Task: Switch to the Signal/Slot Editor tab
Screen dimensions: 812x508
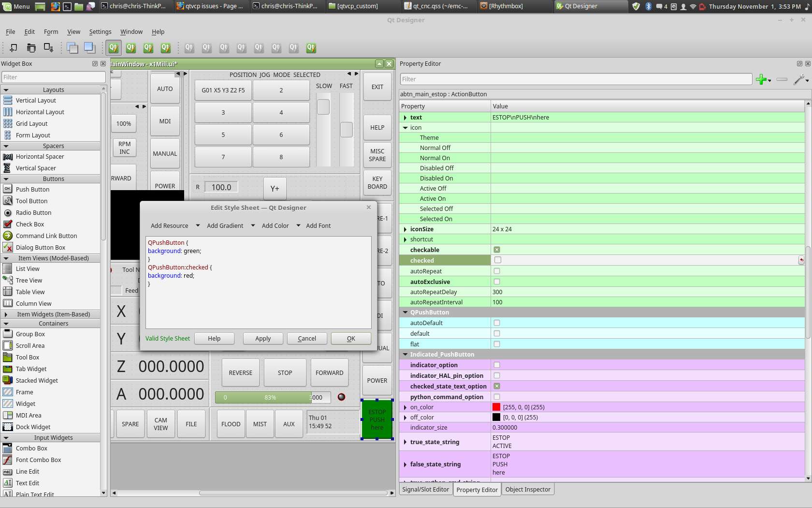Action: pyautogui.click(x=425, y=490)
